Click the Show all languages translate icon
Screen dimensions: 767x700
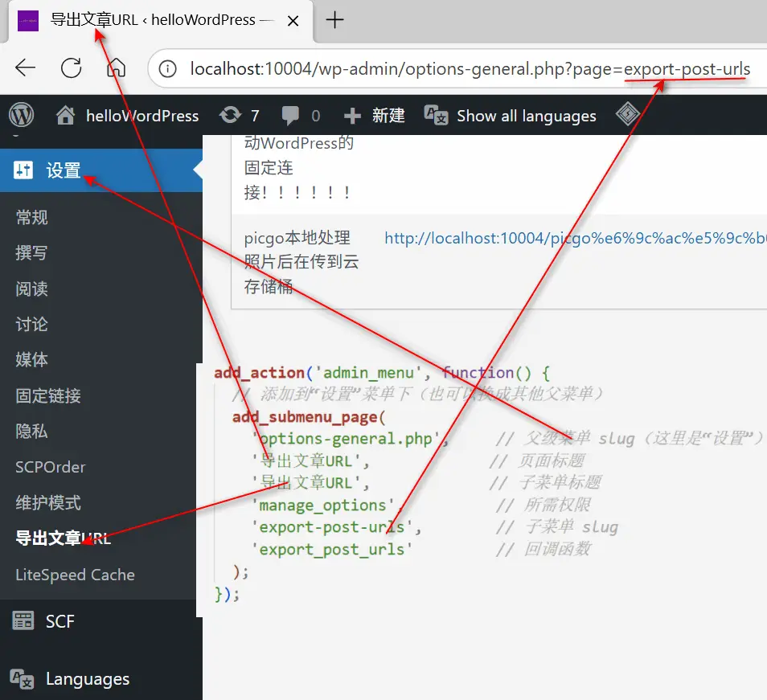(x=437, y=116)
